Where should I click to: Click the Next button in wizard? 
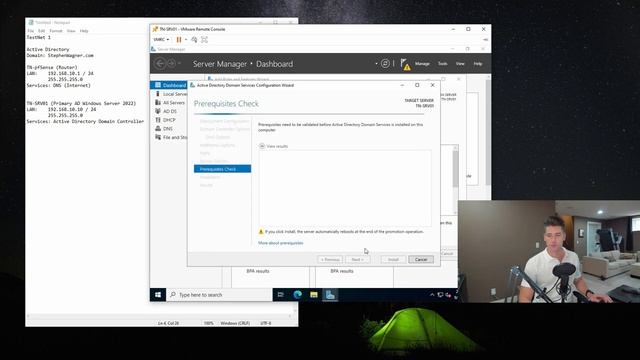tap(358, 260)
